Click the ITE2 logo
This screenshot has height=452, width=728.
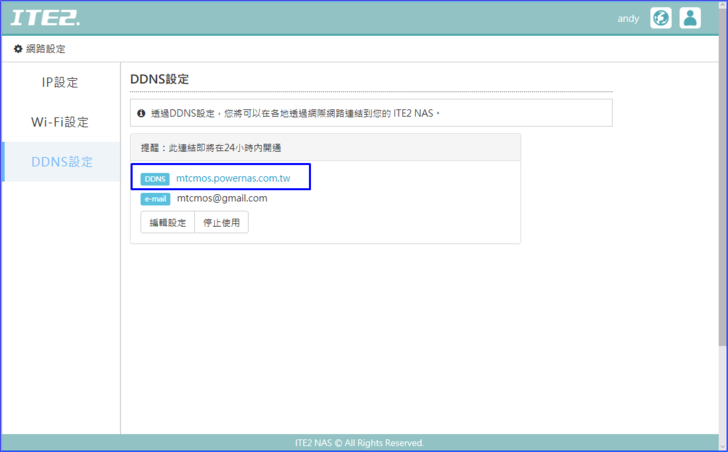[45, 18]
